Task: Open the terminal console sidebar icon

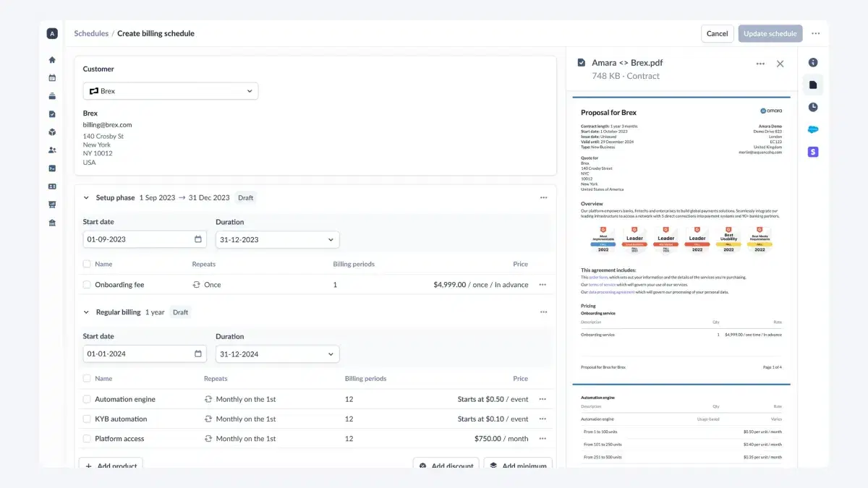Action: pos(52,168)
